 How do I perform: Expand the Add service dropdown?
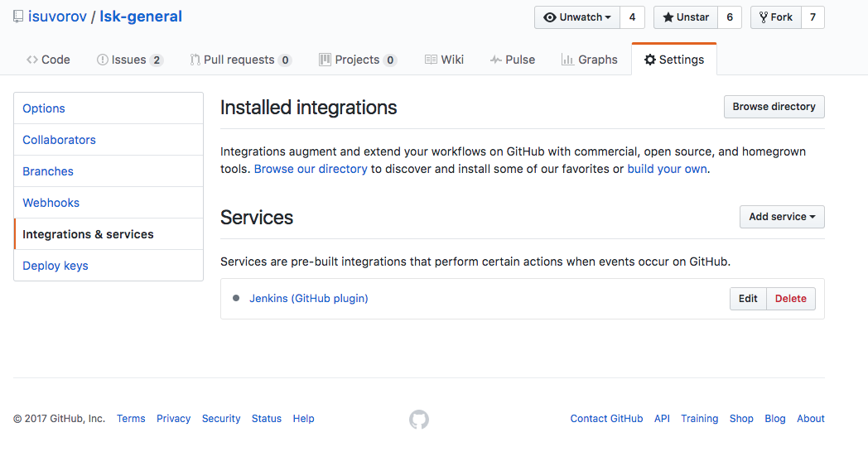tap(782, 217)
